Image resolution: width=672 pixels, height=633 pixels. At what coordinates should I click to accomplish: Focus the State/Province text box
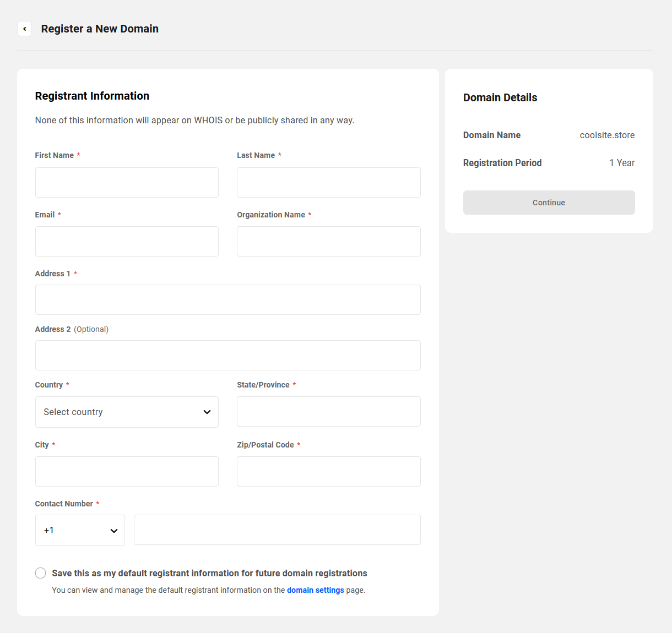tap(328, 411)
